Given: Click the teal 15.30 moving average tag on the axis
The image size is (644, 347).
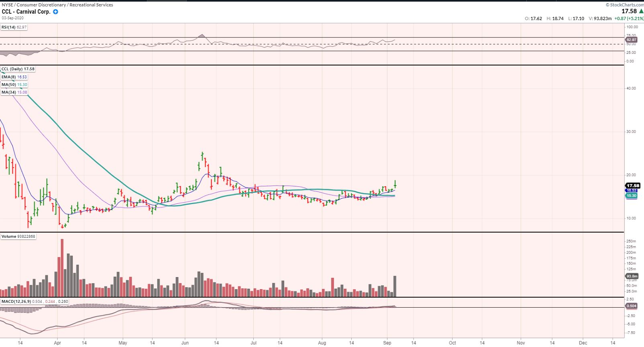Looking at the screenshot, I should tap(632, 196).
